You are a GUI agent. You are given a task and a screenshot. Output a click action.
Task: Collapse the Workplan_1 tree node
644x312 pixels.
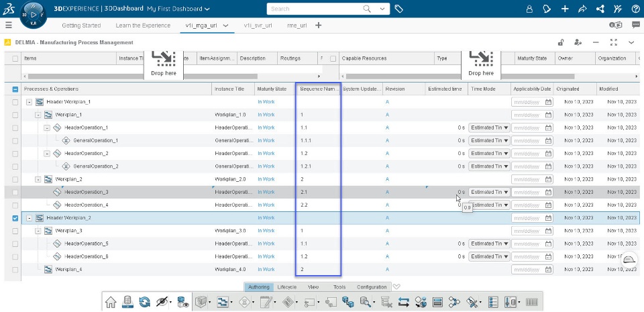(38, 115)
